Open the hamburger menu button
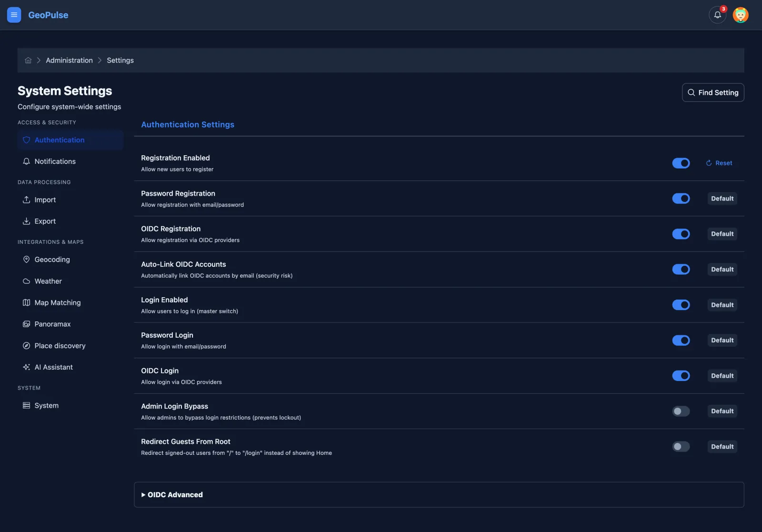The height and width of the screenshot is (532, 762). point(14,15)
